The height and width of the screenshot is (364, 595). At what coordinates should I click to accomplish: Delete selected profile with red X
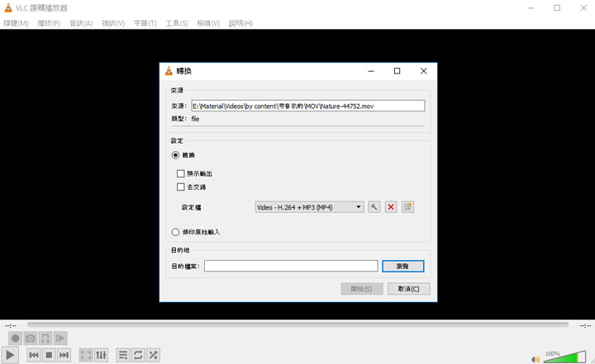click(x=391, y=207)
